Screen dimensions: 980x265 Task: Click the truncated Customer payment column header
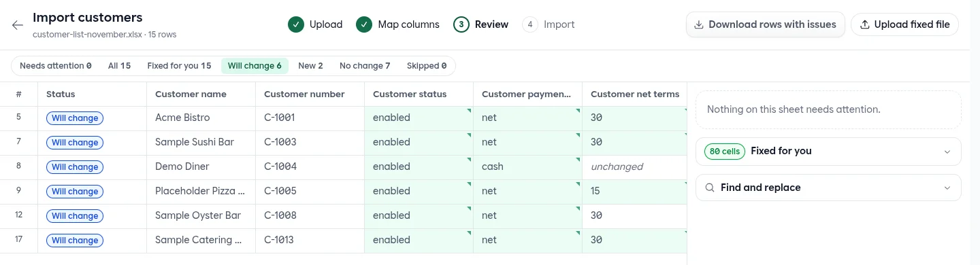click(x=527, y=94)
